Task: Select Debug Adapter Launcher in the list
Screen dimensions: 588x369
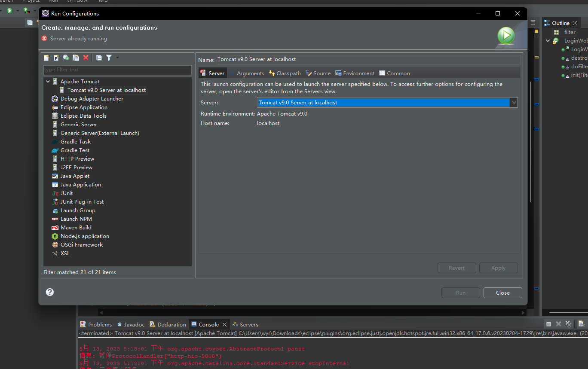Action: (92, 98)
